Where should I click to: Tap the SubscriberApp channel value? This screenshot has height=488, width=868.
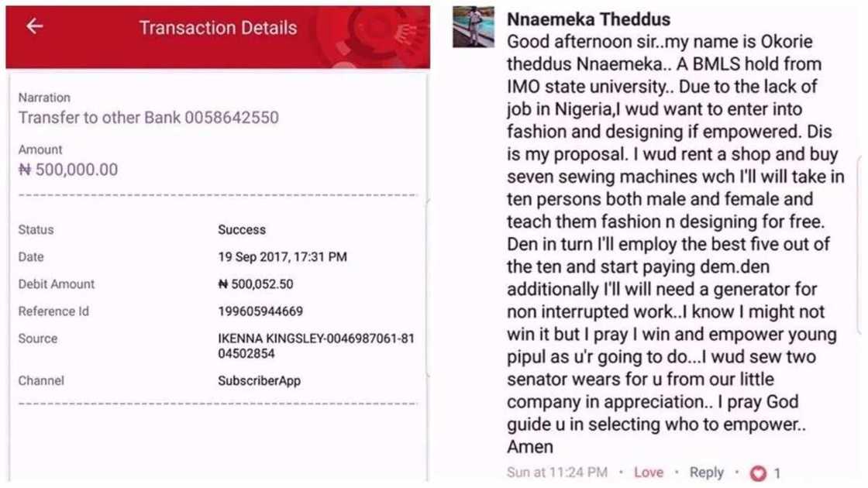pos(259,381)
